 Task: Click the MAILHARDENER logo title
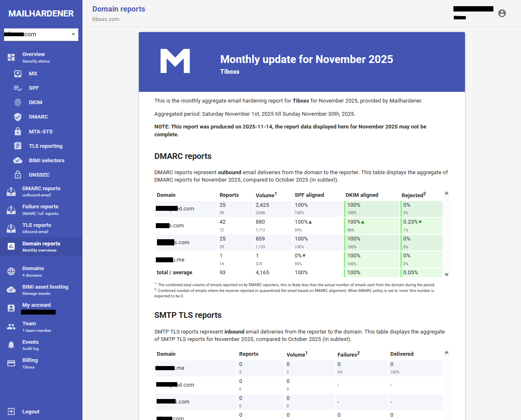[41, 14]
